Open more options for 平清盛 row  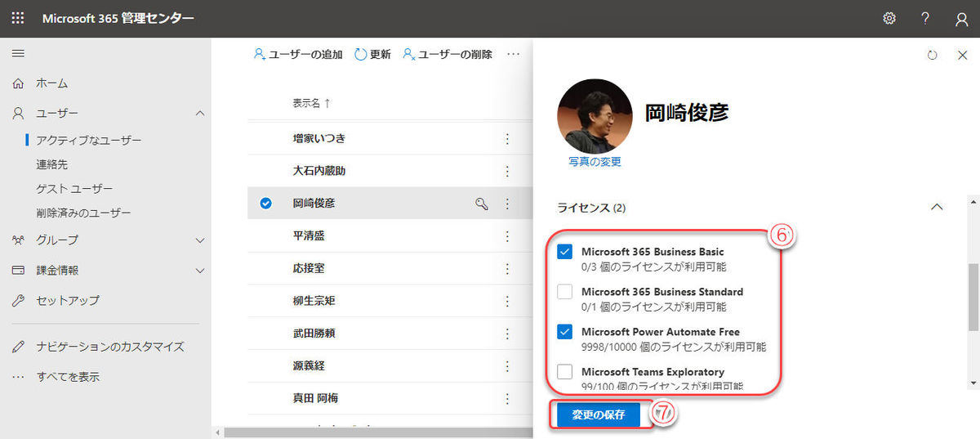(507, 235)
